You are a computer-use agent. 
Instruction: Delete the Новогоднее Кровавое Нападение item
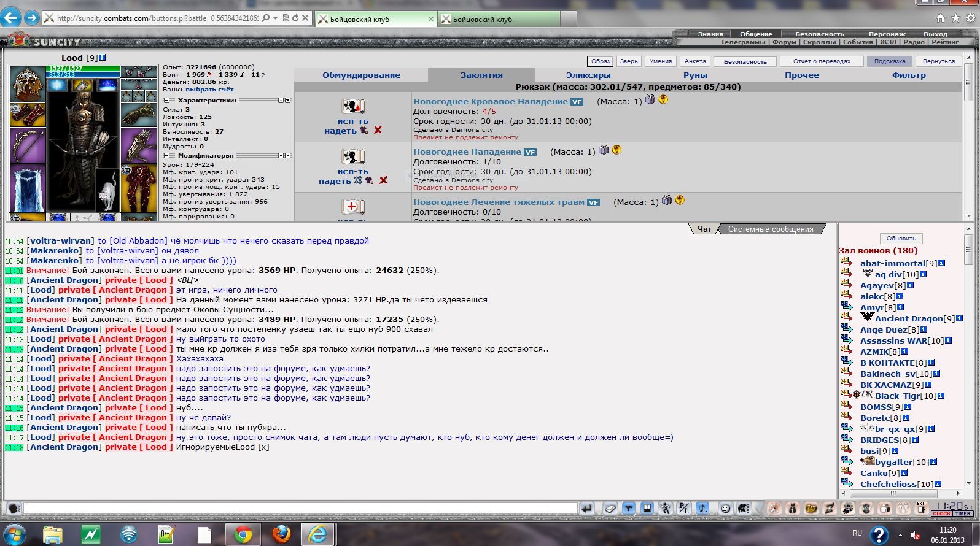[378, 130]
